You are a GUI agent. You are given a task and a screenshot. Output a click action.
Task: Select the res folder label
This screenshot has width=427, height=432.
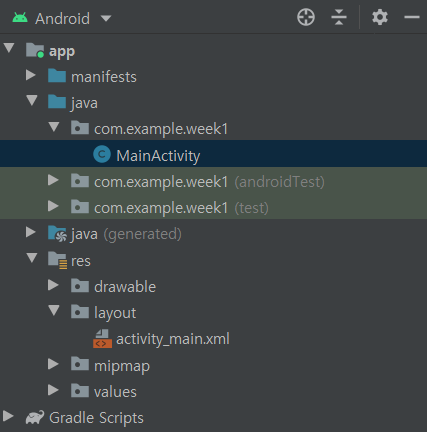coord(81,261)
